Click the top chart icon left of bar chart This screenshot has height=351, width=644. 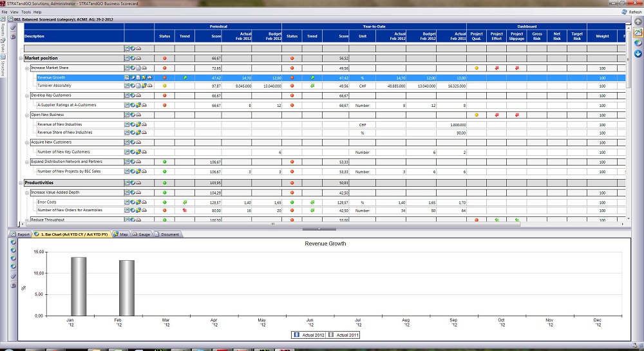[12, 242]
